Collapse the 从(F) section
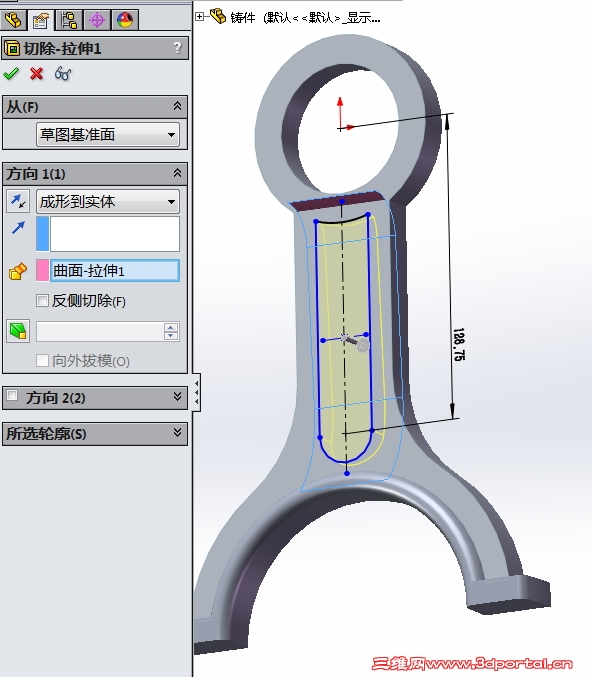Screen dimensions: 592x677 pos(177,106)
